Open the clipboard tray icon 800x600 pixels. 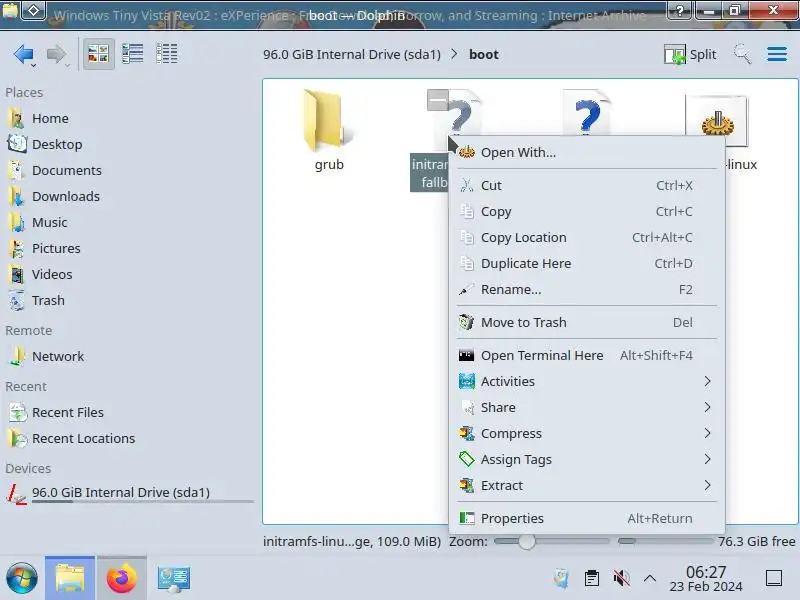(592, 579)
